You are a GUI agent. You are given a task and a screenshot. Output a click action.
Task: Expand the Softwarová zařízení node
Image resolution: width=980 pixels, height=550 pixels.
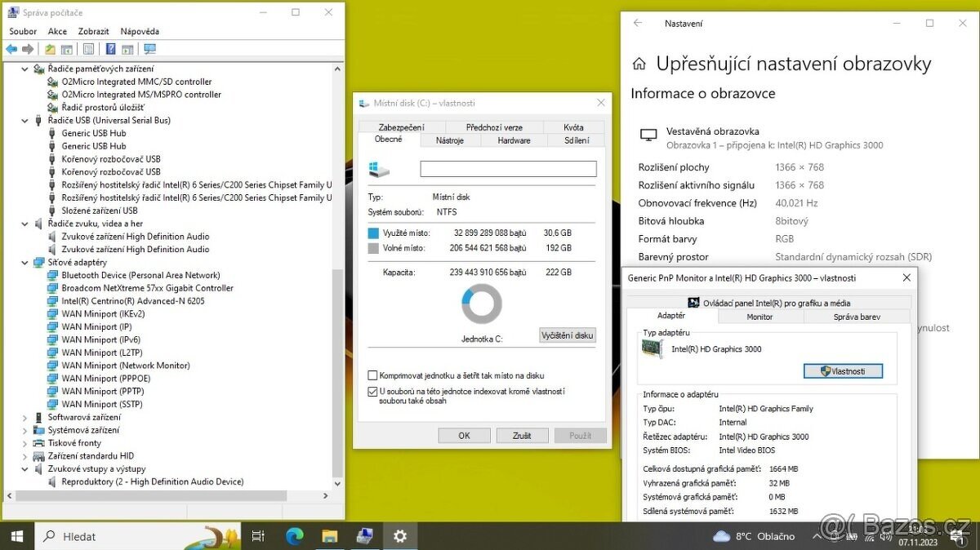(x=24, y=417)
